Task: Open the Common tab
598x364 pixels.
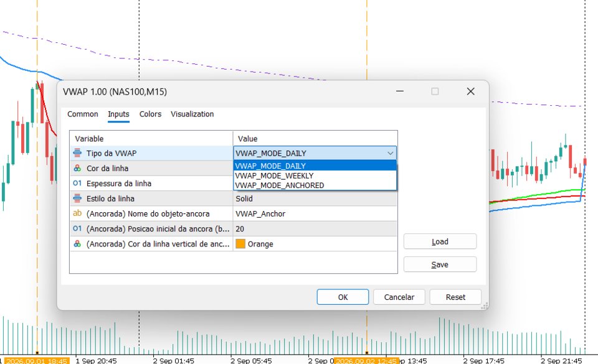Action: tap(83, 114)
